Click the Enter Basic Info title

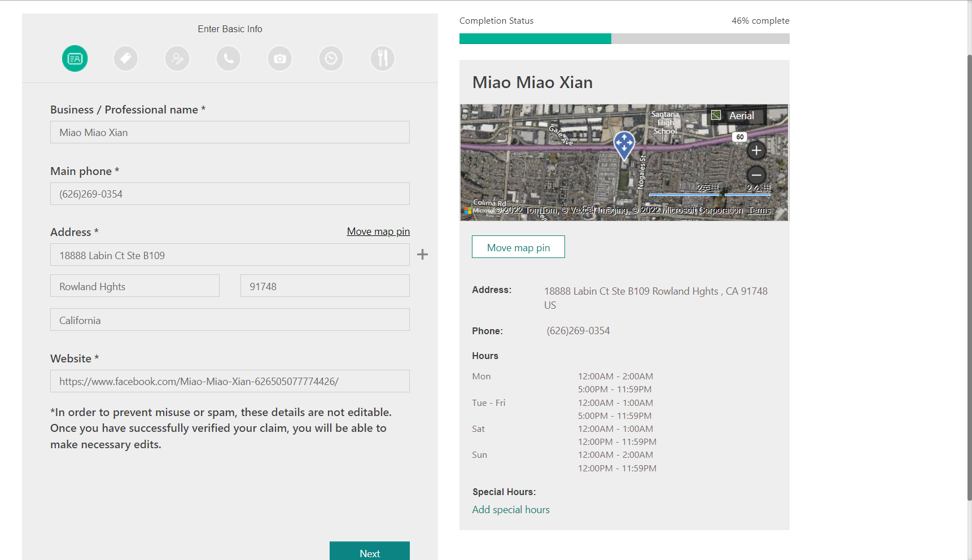click(230, 29)
